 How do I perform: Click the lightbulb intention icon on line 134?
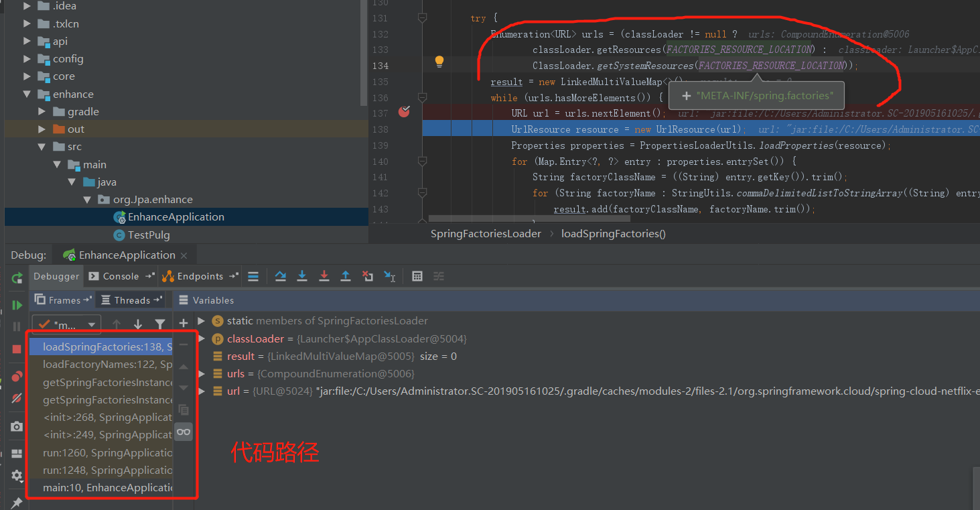pos(439,62)
